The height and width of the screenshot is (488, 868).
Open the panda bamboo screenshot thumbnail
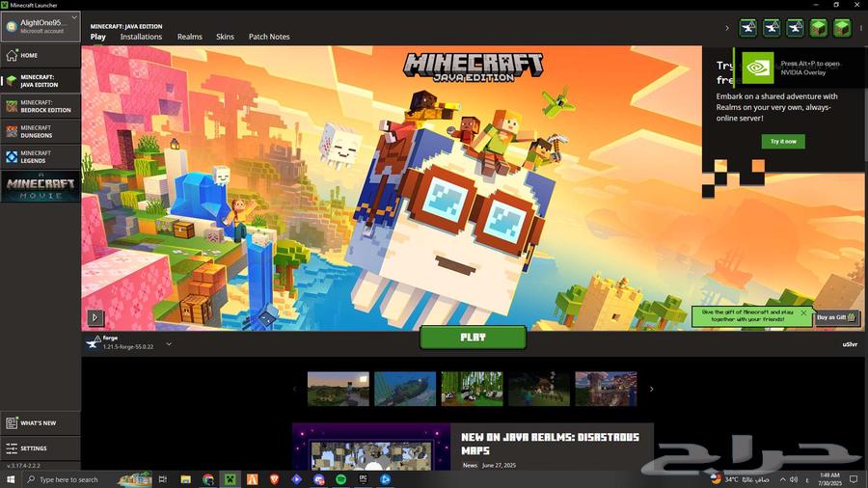point(473,389)
